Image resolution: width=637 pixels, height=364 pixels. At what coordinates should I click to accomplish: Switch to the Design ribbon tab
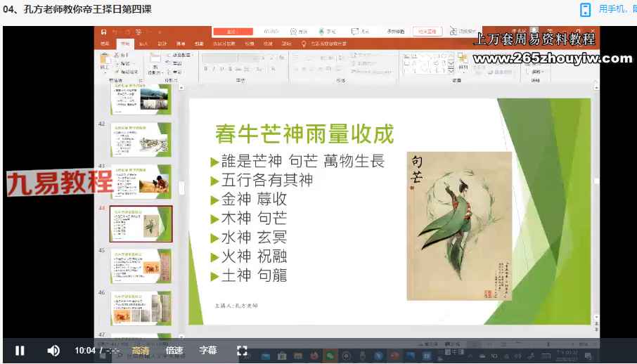tap(162, 44)
